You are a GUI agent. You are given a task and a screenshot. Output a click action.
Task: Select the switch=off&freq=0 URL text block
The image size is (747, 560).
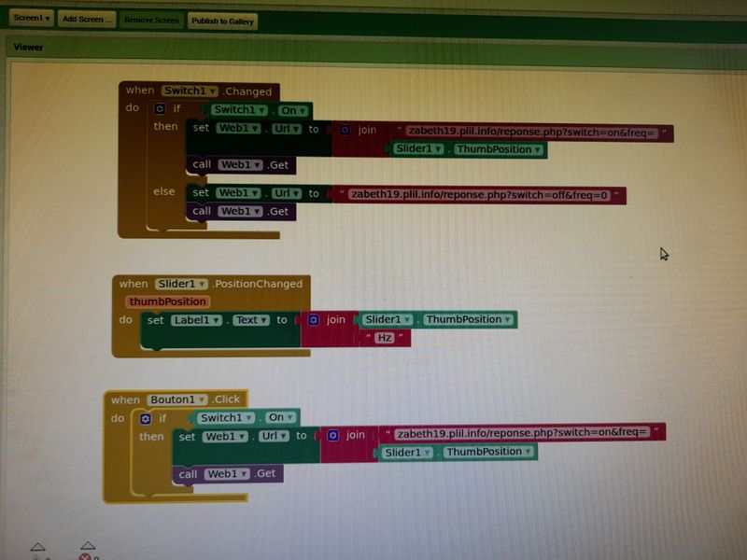(479, 195)
